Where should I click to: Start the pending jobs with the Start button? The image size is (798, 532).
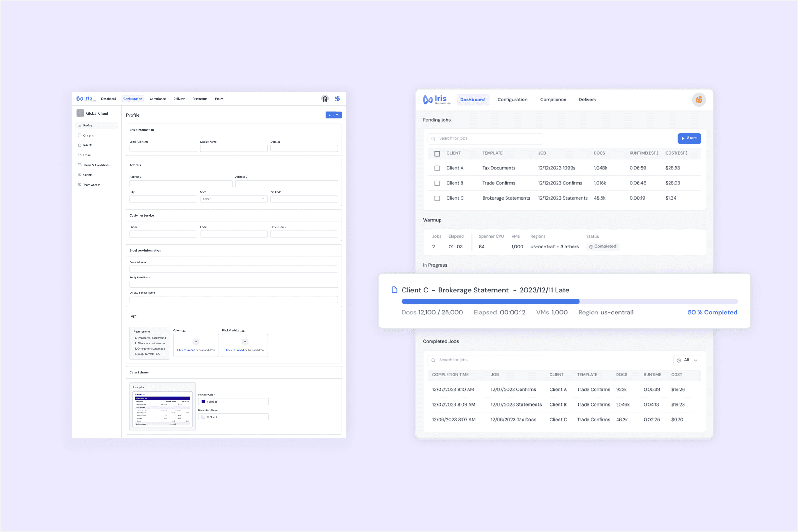(x=689, y=138)
